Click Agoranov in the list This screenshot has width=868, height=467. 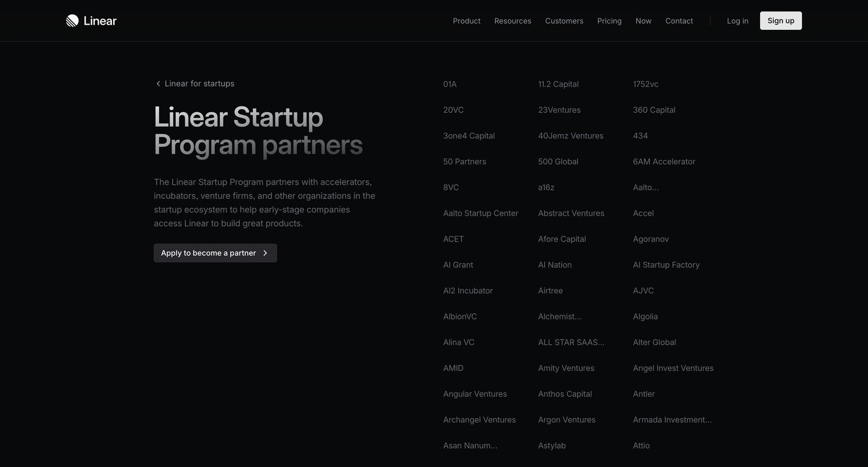(x=651, y=239)
